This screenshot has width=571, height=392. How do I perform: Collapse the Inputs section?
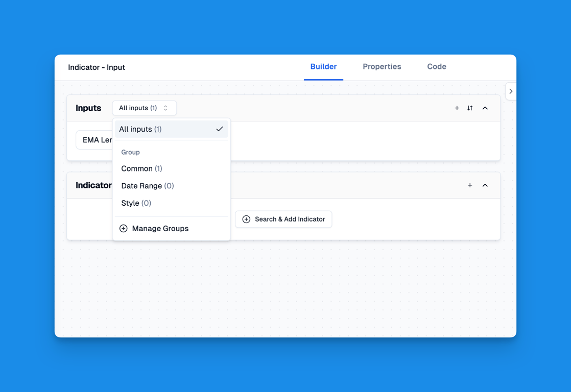pyautogui.click(x=485, y=108)
